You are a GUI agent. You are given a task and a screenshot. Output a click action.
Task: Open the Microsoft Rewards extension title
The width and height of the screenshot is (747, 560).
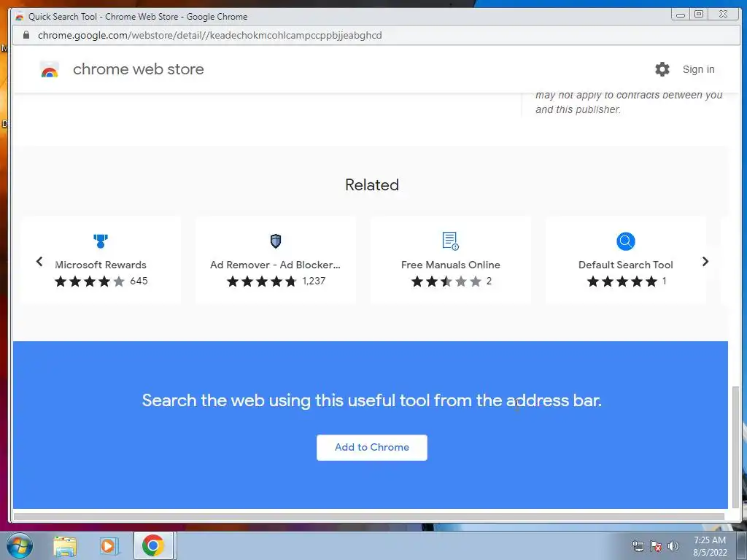[101, 265]
